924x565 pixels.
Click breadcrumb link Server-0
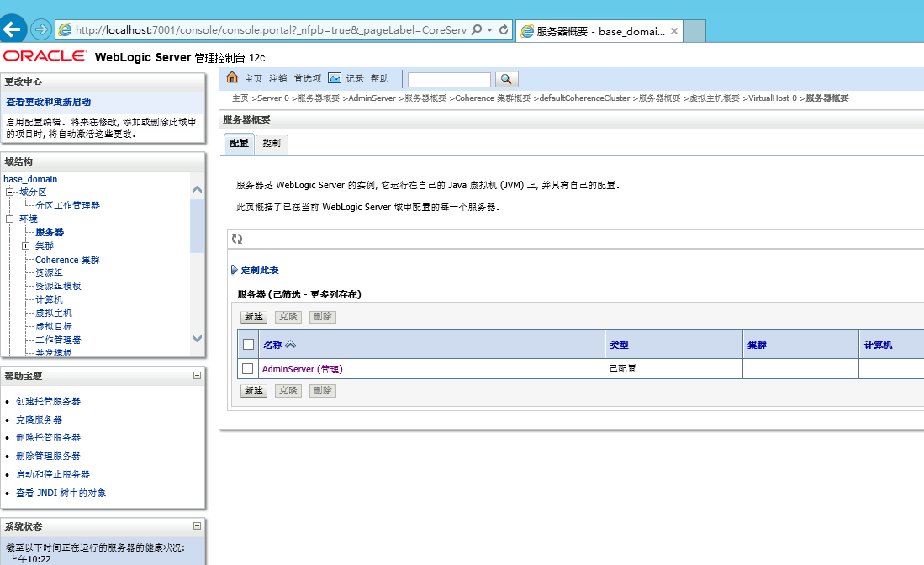[x=273, y=98]
